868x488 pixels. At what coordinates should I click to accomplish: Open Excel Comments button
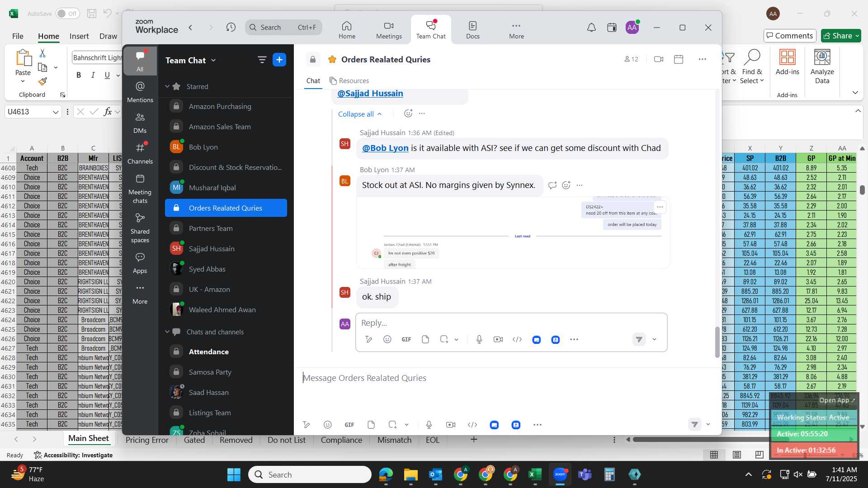tap(789, 36)
